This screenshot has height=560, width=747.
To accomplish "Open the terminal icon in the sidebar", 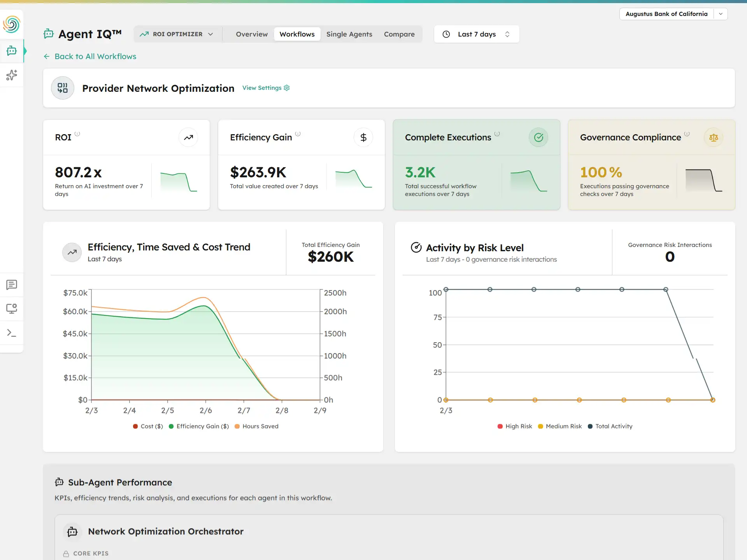I will [x=12, y=333].
